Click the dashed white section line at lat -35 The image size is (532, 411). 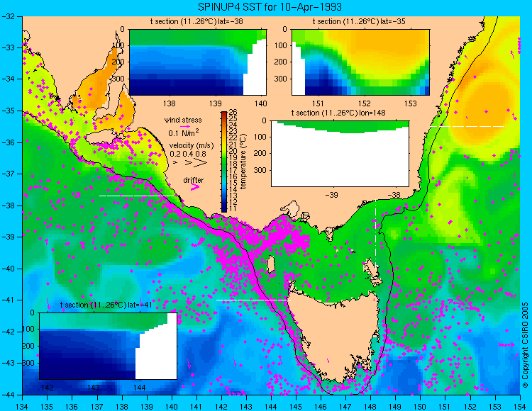(x=467, y=126)
